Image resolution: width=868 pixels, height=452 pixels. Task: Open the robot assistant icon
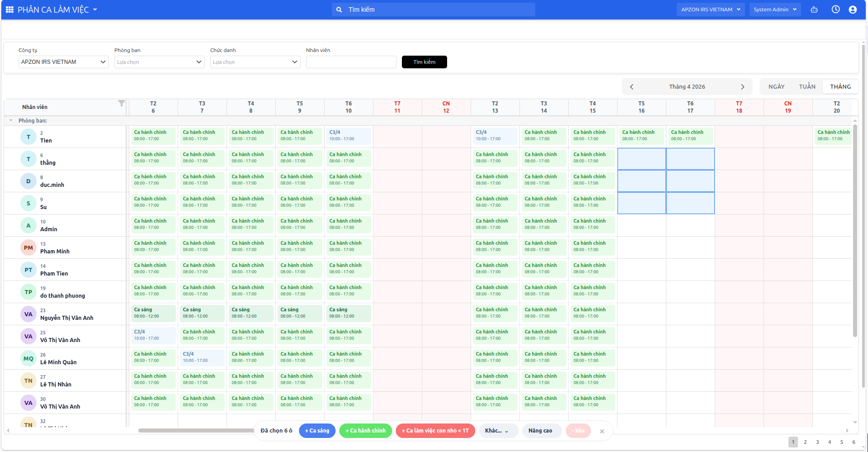814,10
